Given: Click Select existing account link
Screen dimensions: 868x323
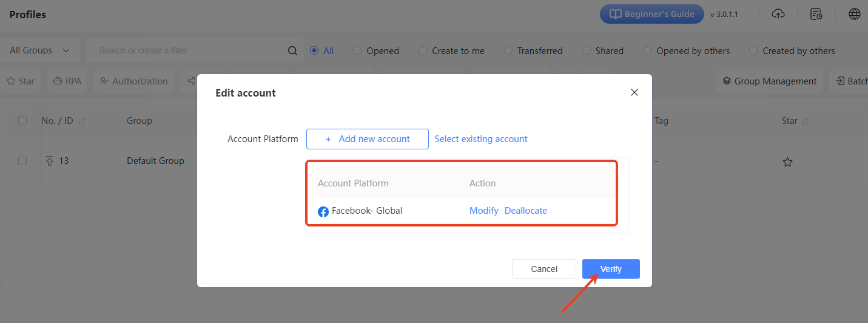Looking at the screenshot, I should [481, 139].
